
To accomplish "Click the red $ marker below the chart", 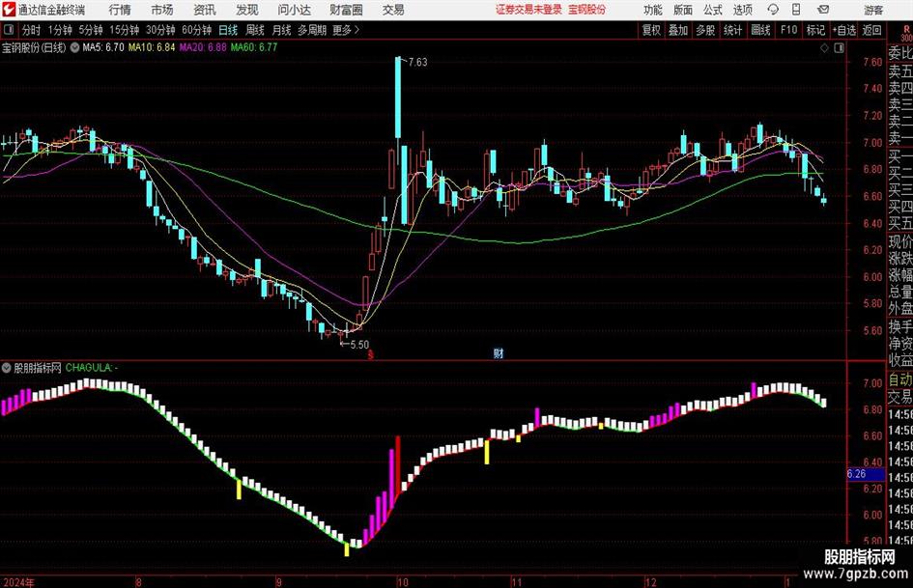I will 370,354.
